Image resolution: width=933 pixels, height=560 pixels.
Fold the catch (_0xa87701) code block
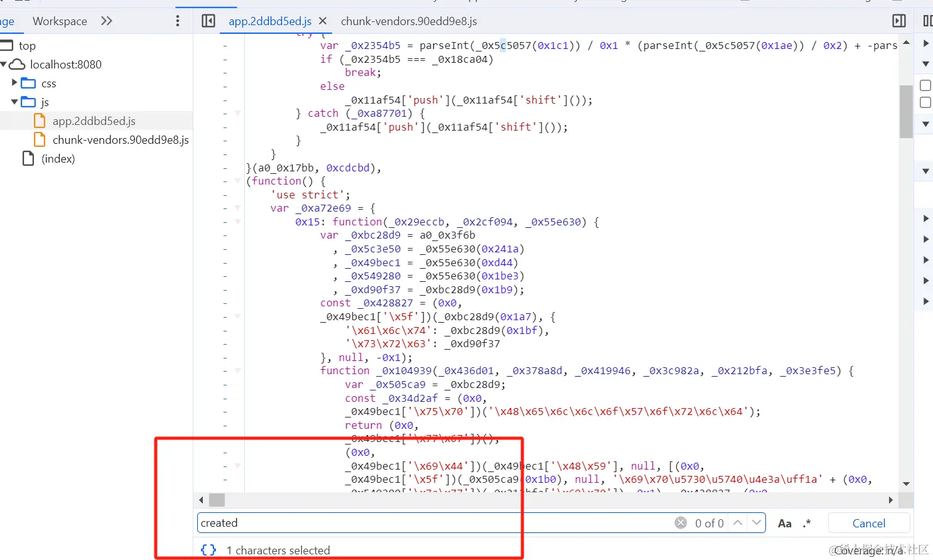coord(238,113)
